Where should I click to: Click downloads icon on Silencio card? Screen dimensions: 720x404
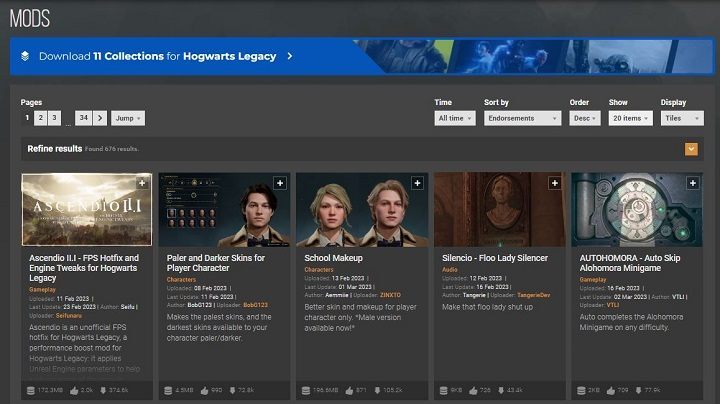tap(501, 390)
